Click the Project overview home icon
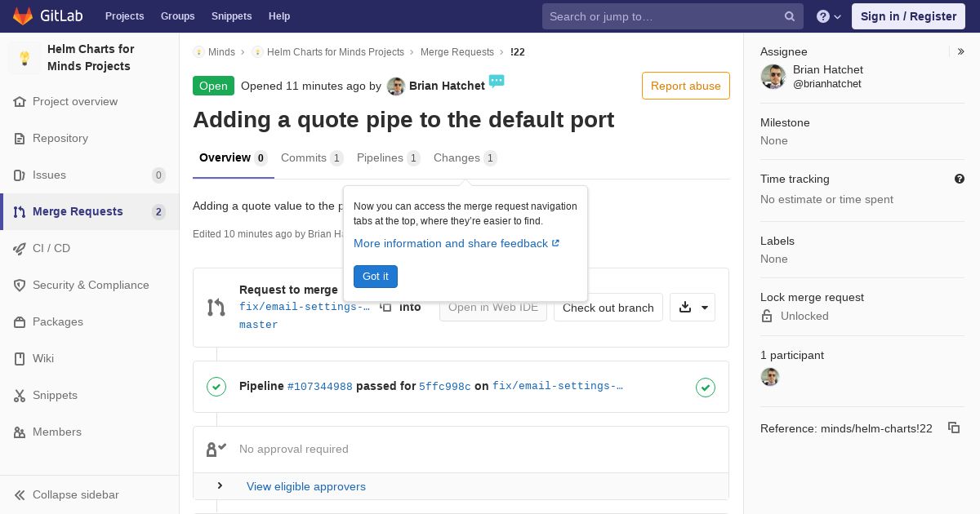Image resolution: width=980 pixels, height=514 pixels. [20, 102]
